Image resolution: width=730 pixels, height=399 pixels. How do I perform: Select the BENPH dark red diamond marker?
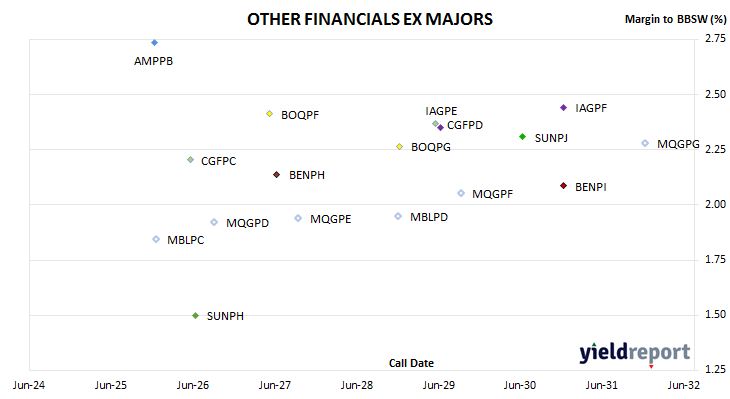277,175
